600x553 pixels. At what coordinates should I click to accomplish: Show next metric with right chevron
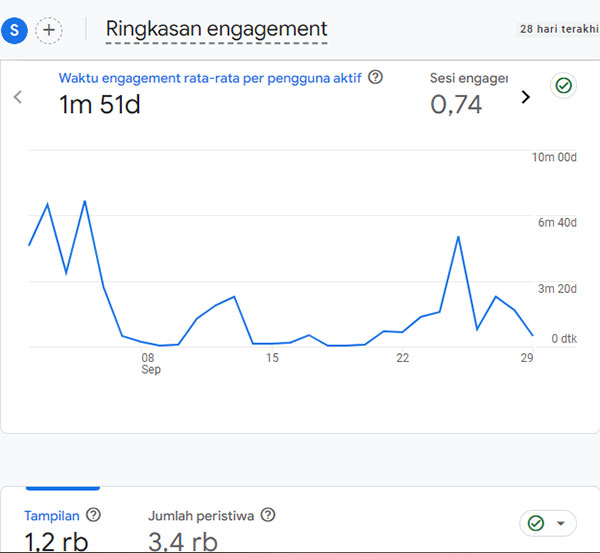[526, 97]
